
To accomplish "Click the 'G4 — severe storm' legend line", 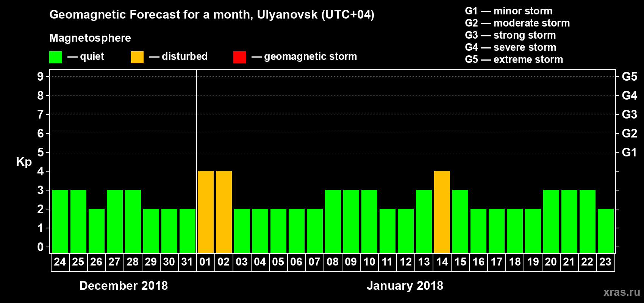I will coord(511,47).
